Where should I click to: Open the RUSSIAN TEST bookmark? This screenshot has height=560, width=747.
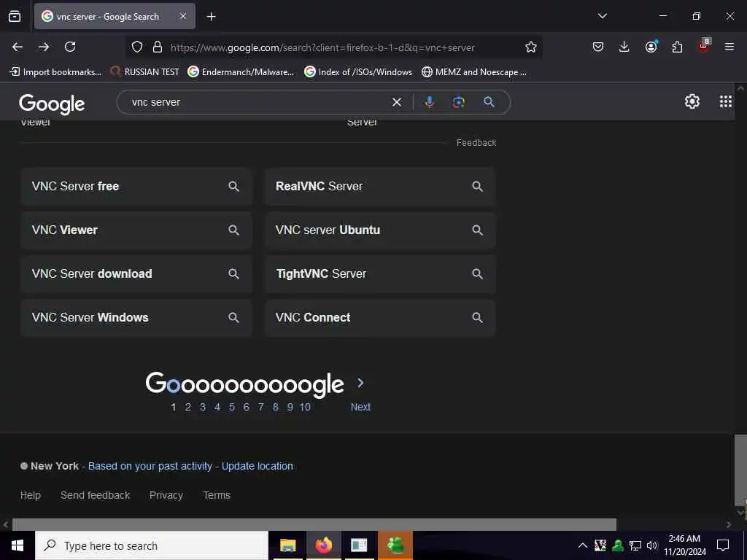click(x=145, y=72)
